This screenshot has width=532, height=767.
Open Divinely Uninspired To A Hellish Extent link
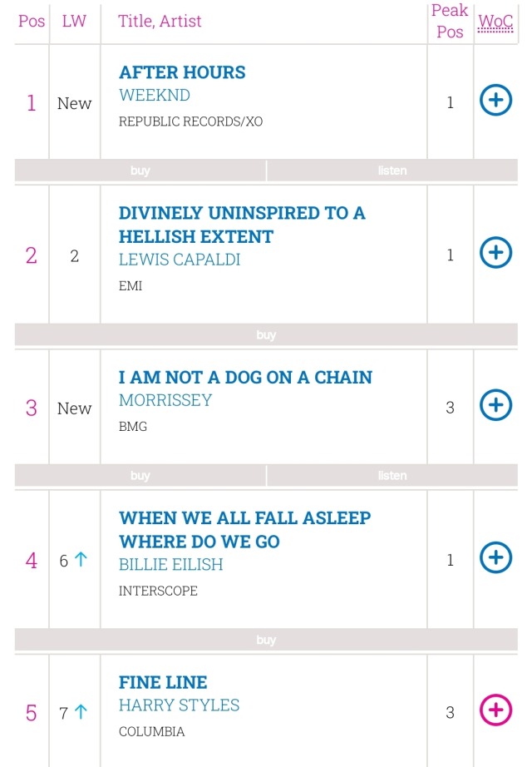(242, 225)
